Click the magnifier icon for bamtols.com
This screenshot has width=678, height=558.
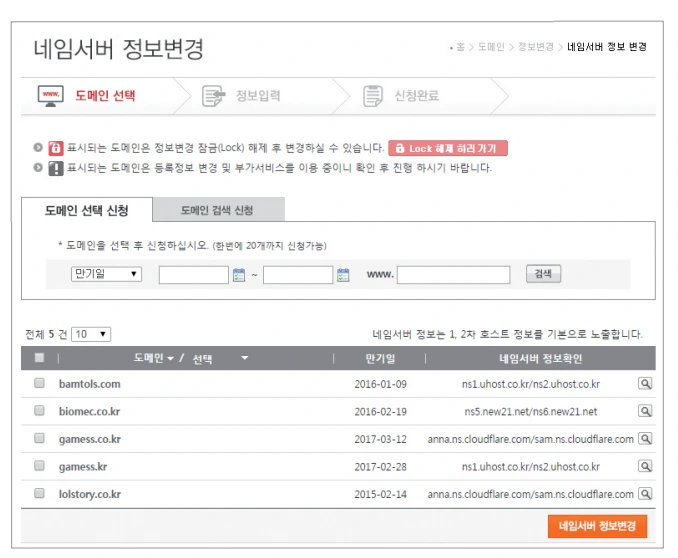[645, 383]
